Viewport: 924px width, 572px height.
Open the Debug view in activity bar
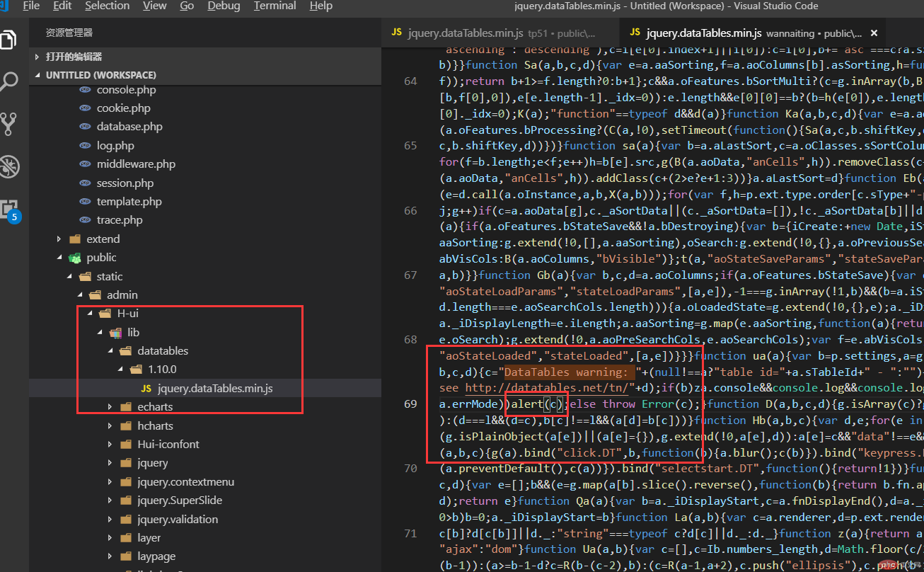pos(8,166)
